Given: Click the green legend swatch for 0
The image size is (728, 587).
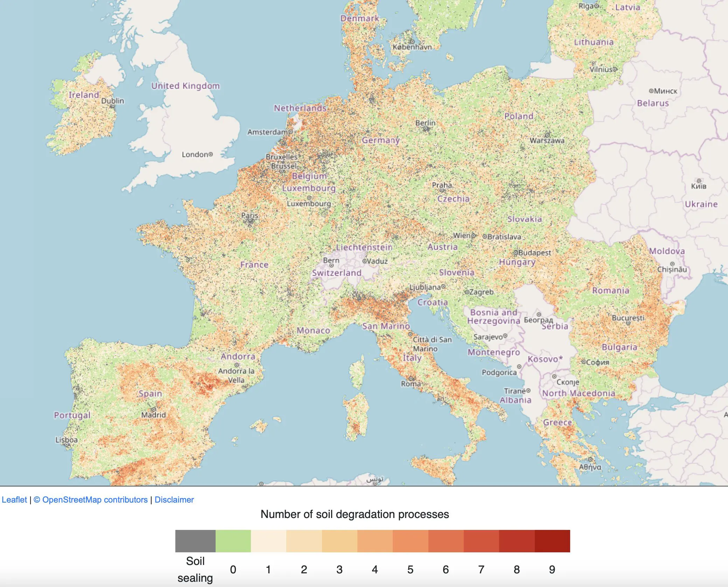Looking at the screenshot, I should click(233, 541).
